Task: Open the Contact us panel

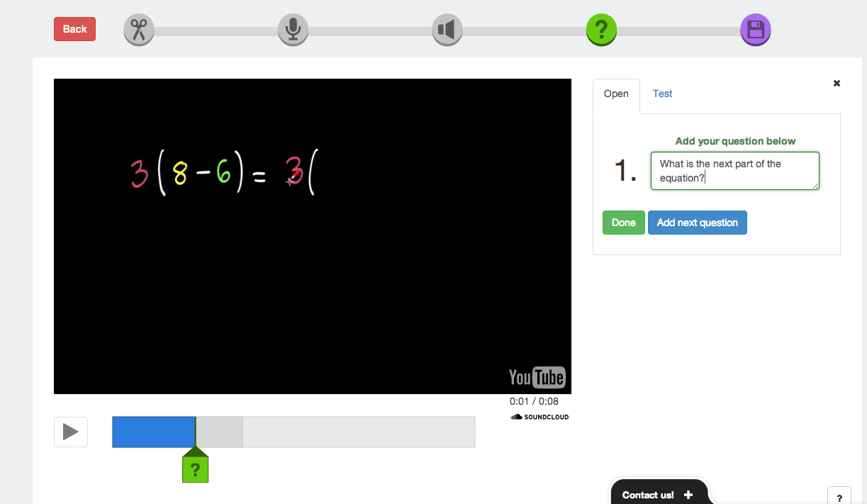Action: [x=649, y=494]
